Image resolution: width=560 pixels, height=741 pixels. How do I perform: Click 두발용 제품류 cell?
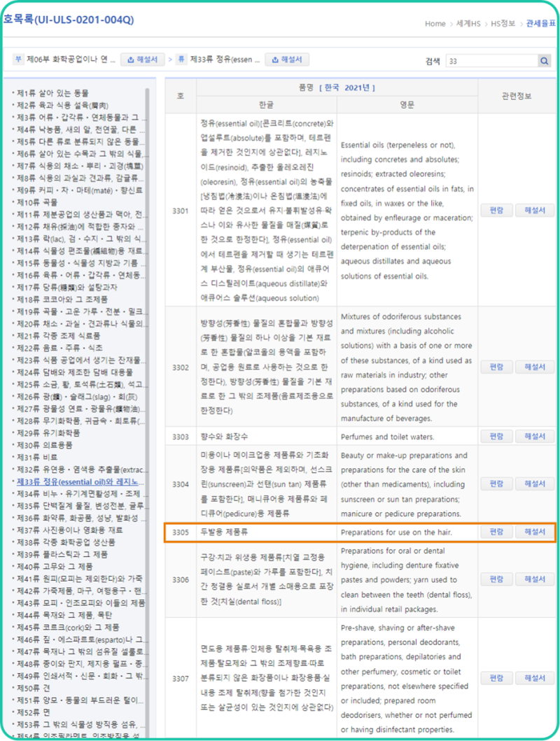pyautogui.click(x=267, y=532)
